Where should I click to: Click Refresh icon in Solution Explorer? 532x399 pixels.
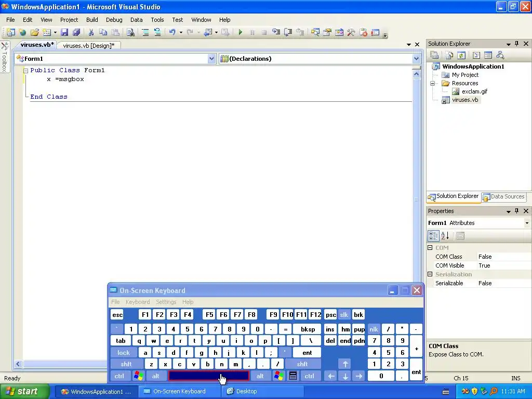click(x=461, y=55)
